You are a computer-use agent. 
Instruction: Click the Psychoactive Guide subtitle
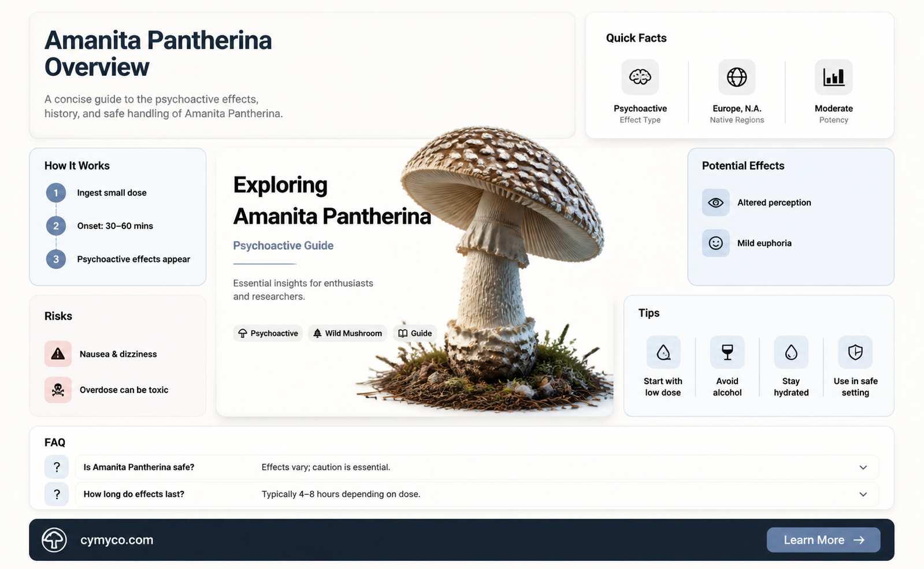[283, 246]
